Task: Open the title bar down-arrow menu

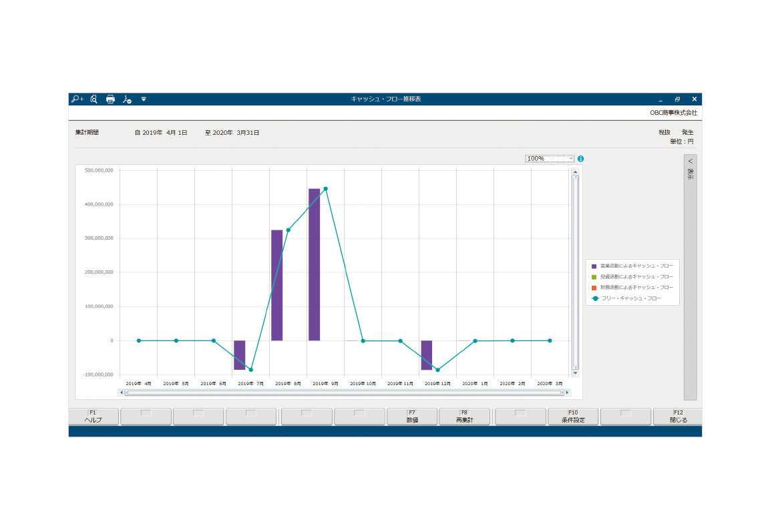Action: pos(143,99)
